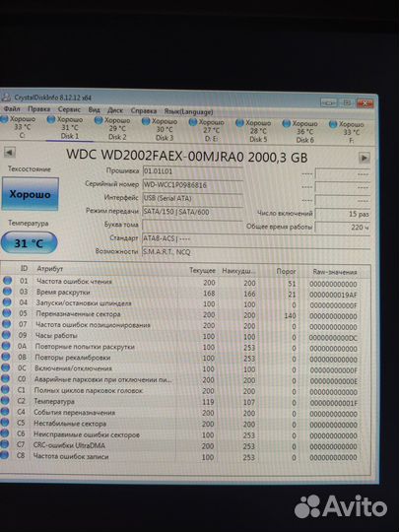Viewport: 399px width, 532px height.
Task: Click the Наихудшее column header
Action: [x=238, y=271]
